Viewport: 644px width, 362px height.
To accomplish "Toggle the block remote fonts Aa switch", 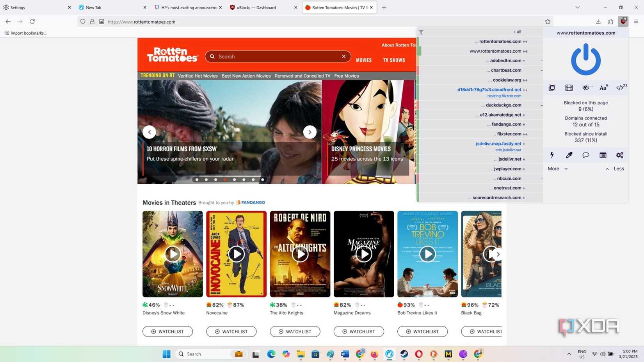I will (x=603, y=88).
